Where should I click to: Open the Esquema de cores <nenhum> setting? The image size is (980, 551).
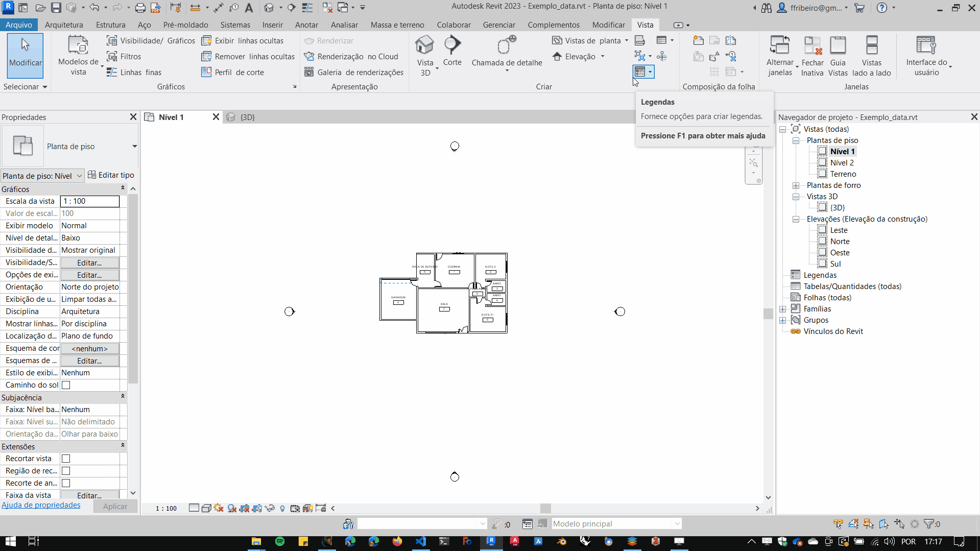tap(89, 348)
